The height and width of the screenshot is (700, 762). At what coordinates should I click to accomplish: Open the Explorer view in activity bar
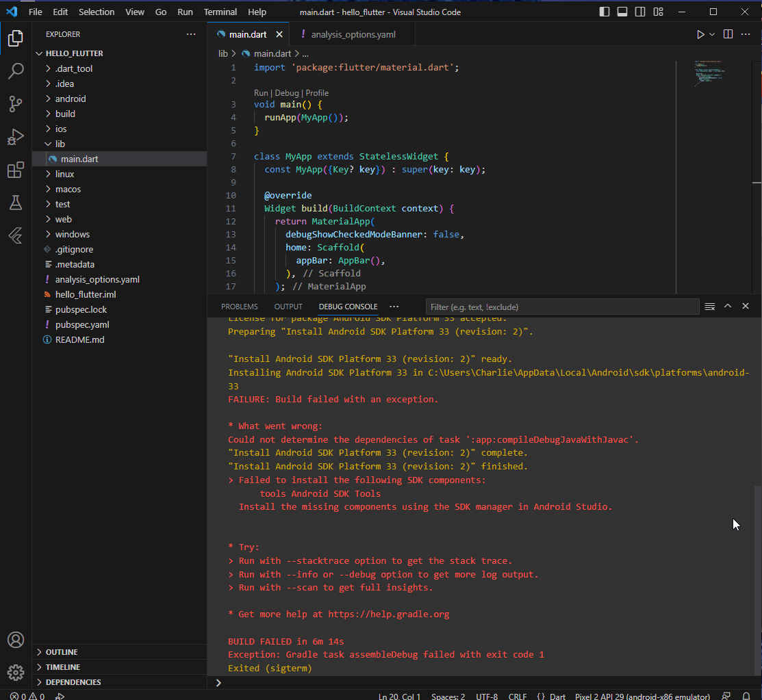click(16, 38)
